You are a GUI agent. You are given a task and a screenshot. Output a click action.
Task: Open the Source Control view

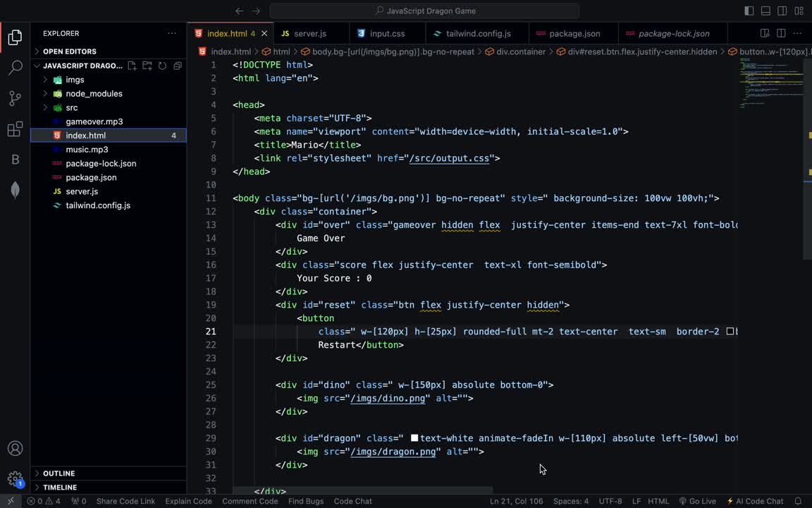point(15,99)
